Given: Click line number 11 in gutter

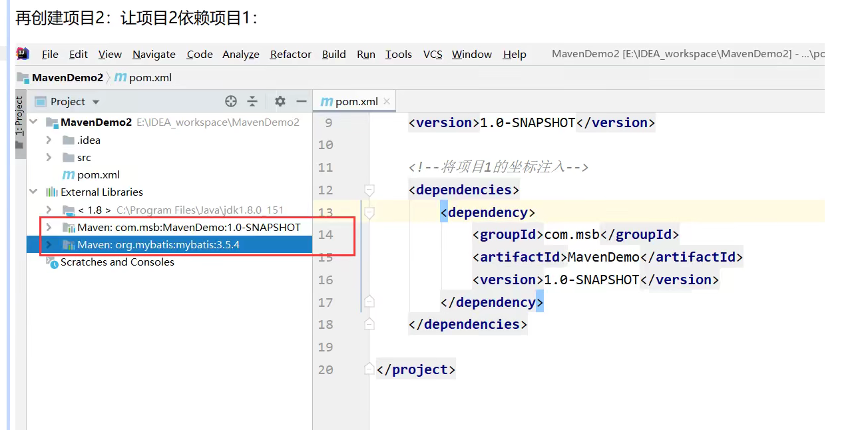Looking at the screenshot, I should coord(325,168).
